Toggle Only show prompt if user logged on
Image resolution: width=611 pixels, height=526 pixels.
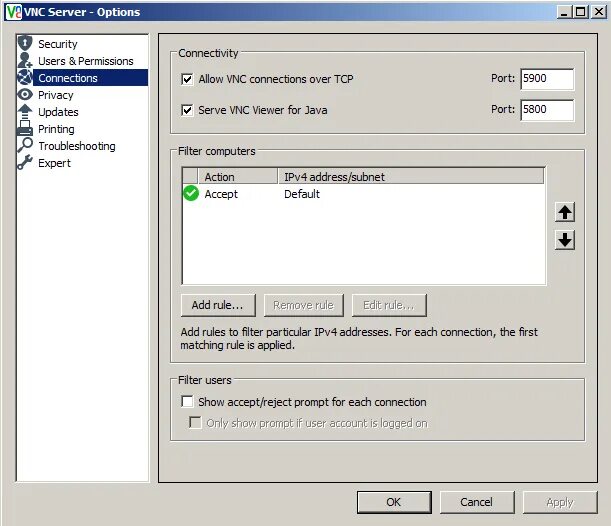pos(195,422)
